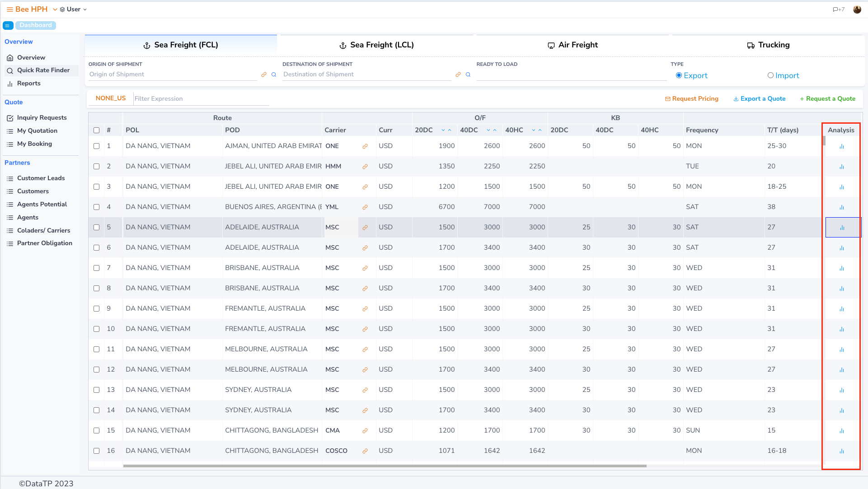Open the User dropdown menu
Viewport: 868px width, 489px height.
[x=73, y=9]
